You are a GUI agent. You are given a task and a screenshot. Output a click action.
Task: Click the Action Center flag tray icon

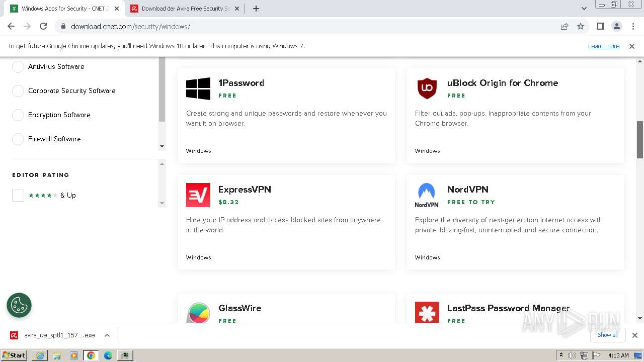point(595,355)
